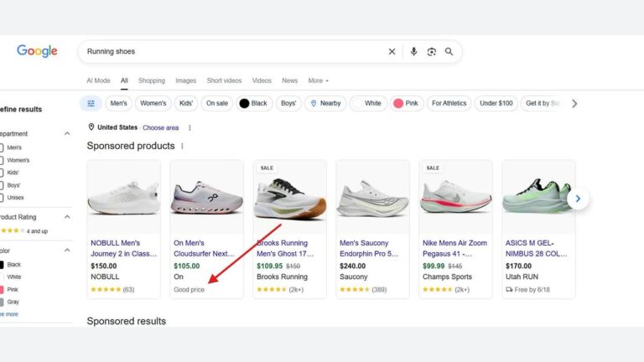Open the Images tab
The width and height of the screenshot is (644, 362).
(185, 80)
